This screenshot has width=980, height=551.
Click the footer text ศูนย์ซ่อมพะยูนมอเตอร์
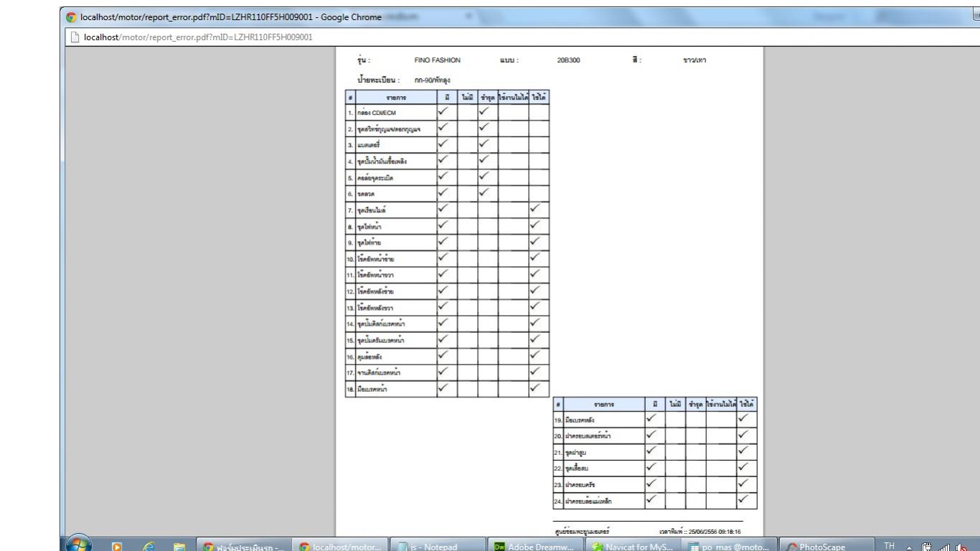coord(582,532)
